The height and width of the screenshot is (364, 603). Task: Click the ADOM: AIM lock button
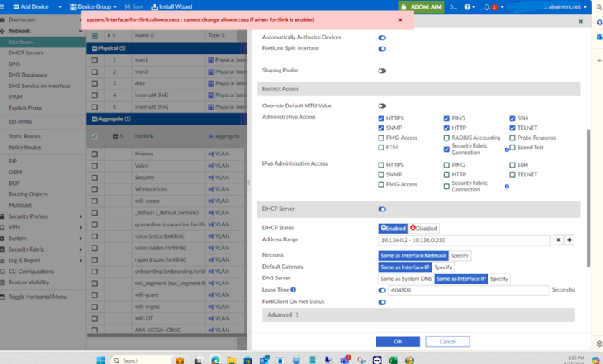pyautogui.click(x=421, y=6)
